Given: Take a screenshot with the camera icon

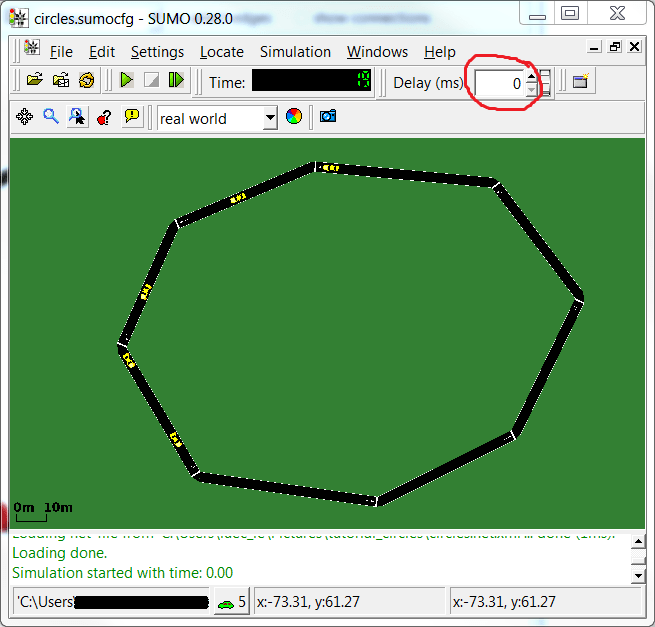Looking at the screenshot, I should (x=328, y=116).
